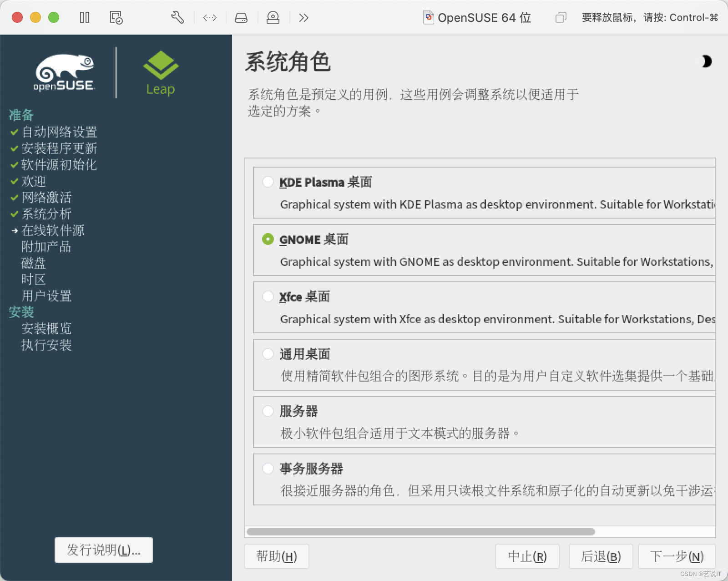Click the horizontal scrollbar under the role list
Image resolution: width=728 pixels, height=581 pixels.
[x=420, y=532]
